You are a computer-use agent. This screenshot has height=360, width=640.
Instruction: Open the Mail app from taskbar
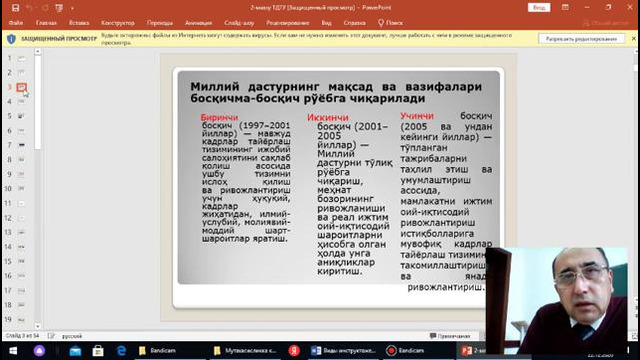coord(75,351)
